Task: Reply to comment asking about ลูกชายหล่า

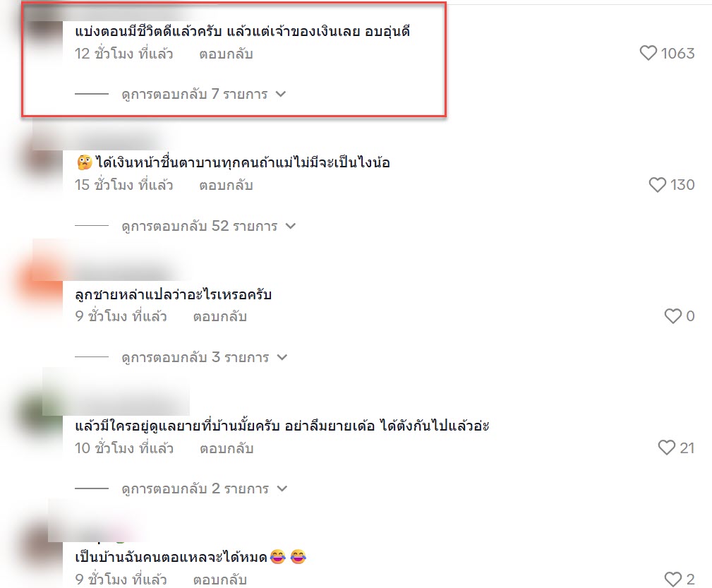Action: 219,316
